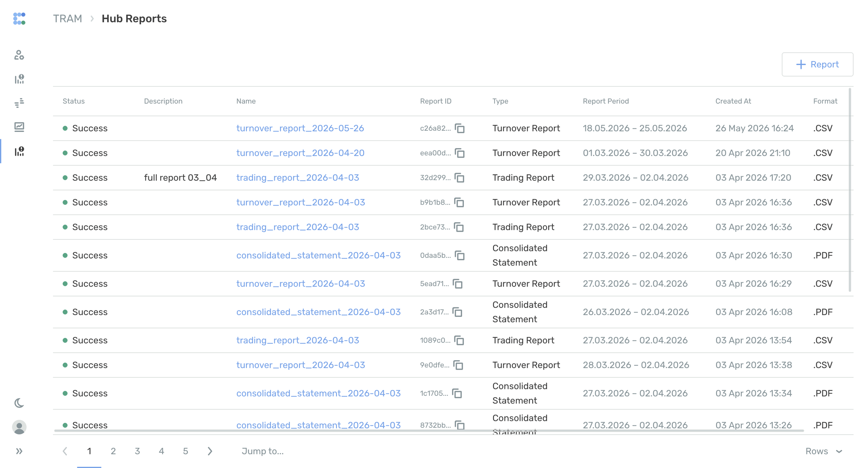868x468 pixels.
Task: Open consolidated statement with ID 1c1705
Action: [318, 393]
